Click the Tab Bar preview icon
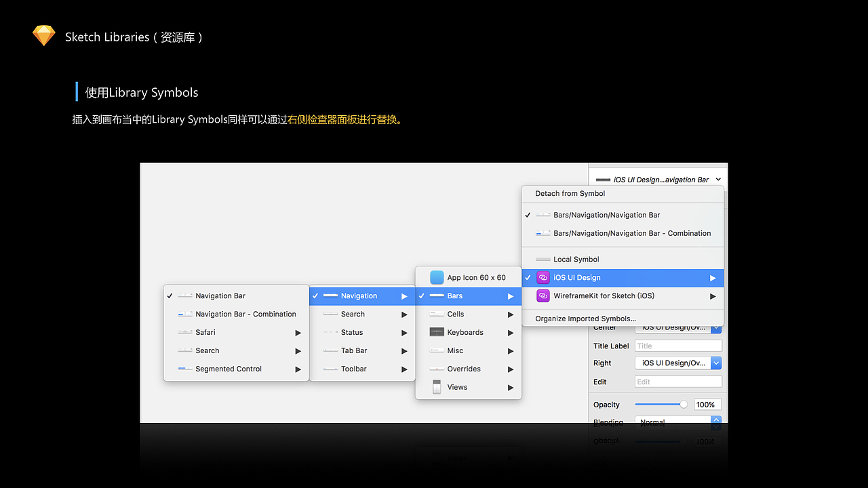 tap(330, 350)
